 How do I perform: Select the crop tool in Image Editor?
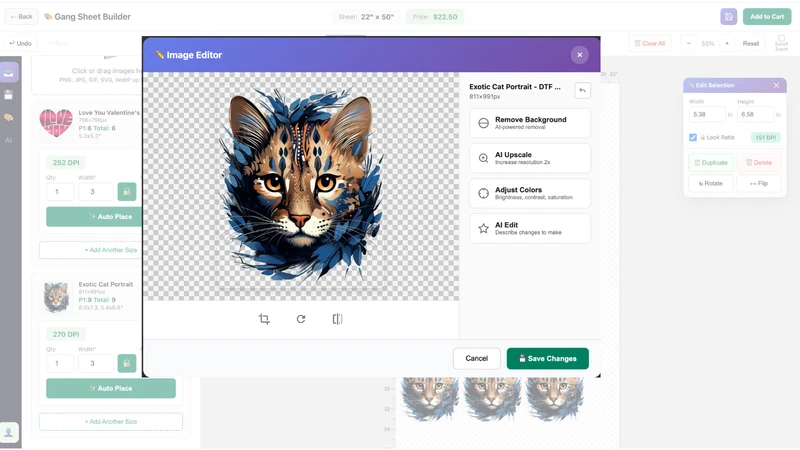click(264, 319)
